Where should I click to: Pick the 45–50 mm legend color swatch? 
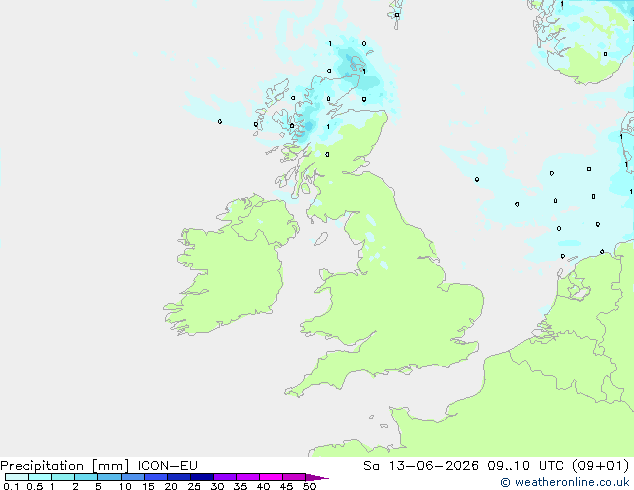[x=294, y=477]
